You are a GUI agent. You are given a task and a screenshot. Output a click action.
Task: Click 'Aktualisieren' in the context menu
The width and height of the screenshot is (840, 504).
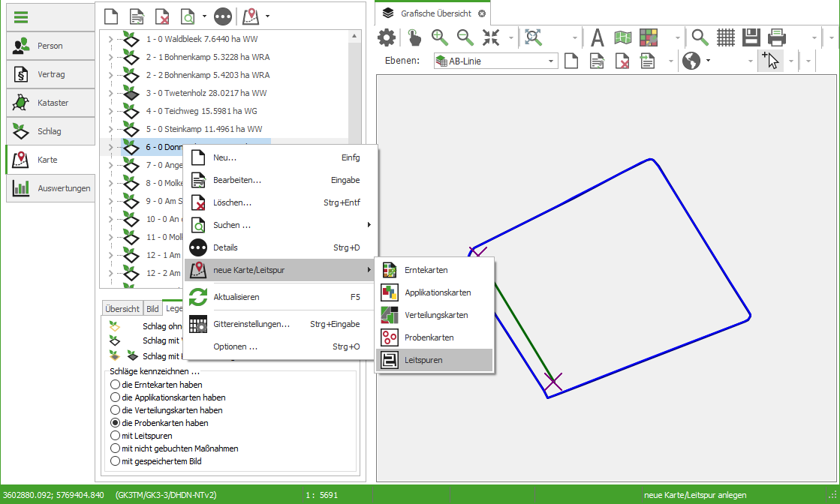[236, 297]
